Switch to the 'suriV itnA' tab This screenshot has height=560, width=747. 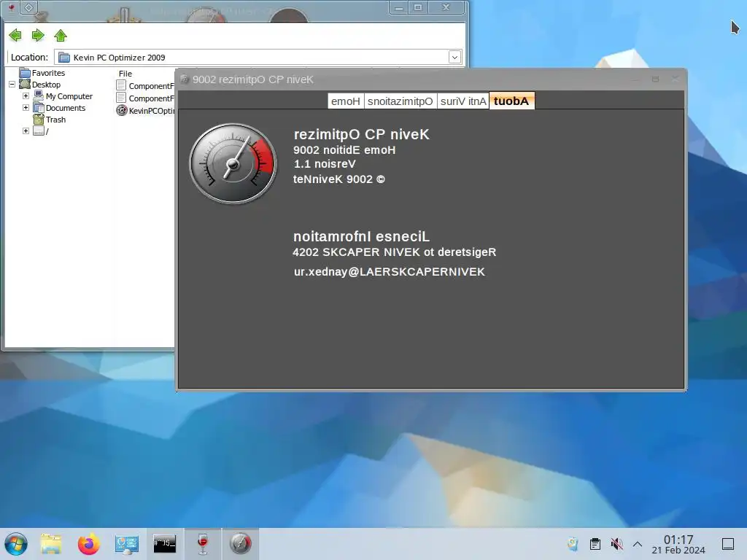[463, 101]
